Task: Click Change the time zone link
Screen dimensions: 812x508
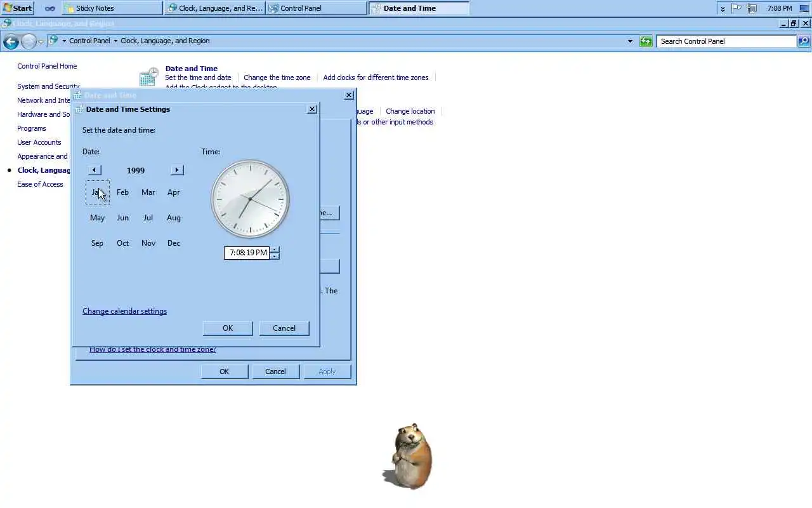Action: [x=277, y=77]
